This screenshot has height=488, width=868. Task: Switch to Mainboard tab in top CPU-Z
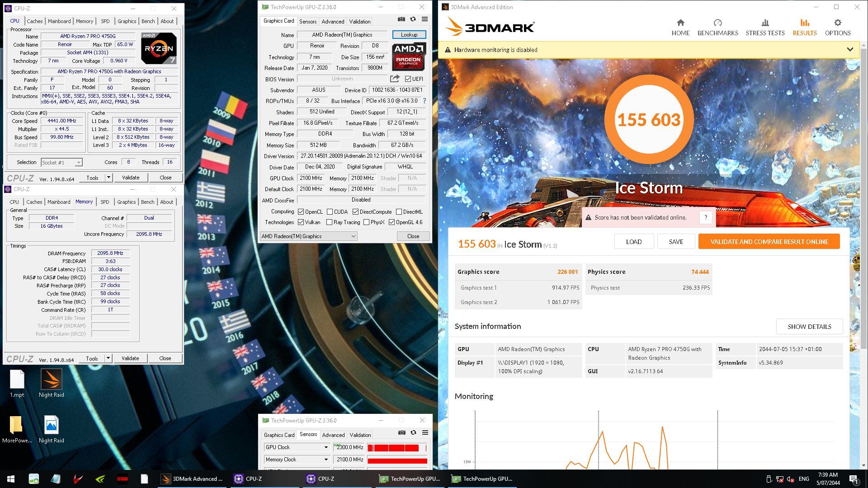[59, 21]
